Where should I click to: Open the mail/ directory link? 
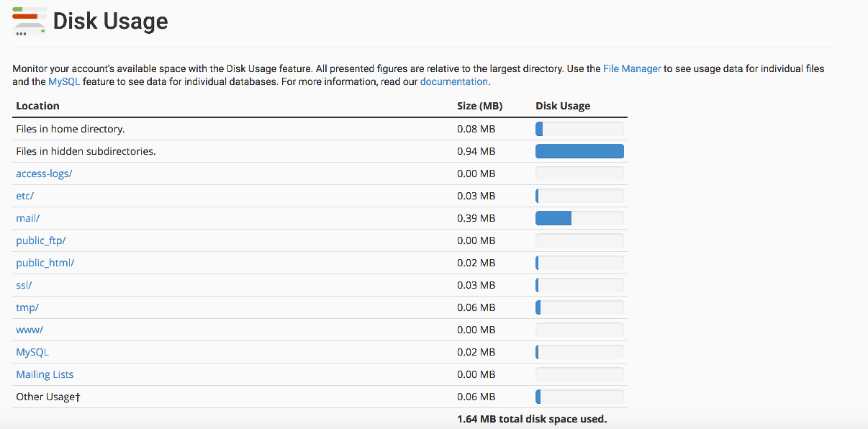[27, 218]
